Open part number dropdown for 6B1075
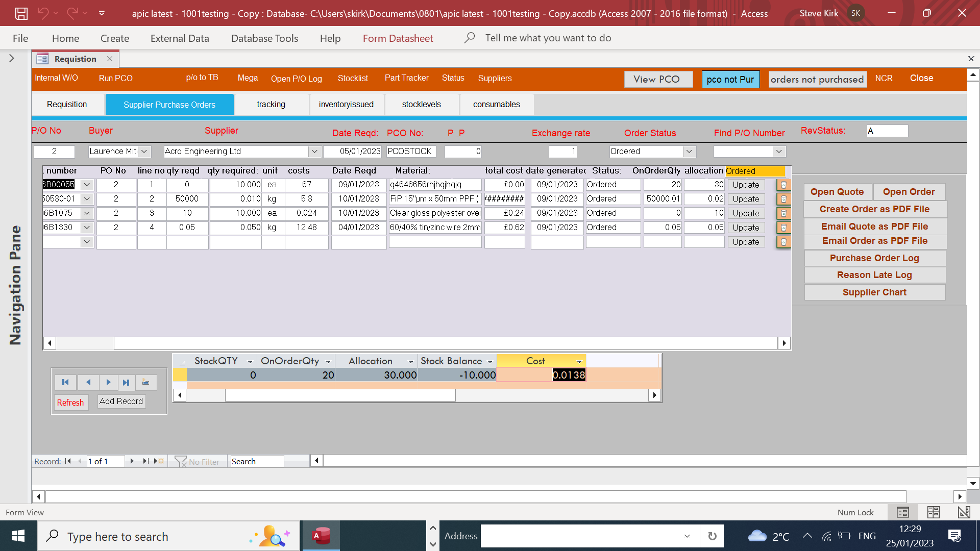This screenshot has width=980, height=551. tap(87, 213)
